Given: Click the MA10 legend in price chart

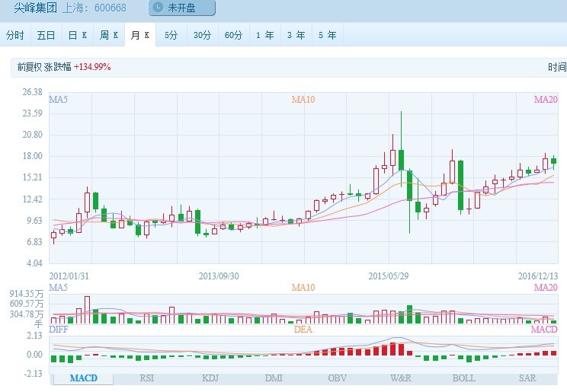Looking at the screenshot, I should 303,100.
